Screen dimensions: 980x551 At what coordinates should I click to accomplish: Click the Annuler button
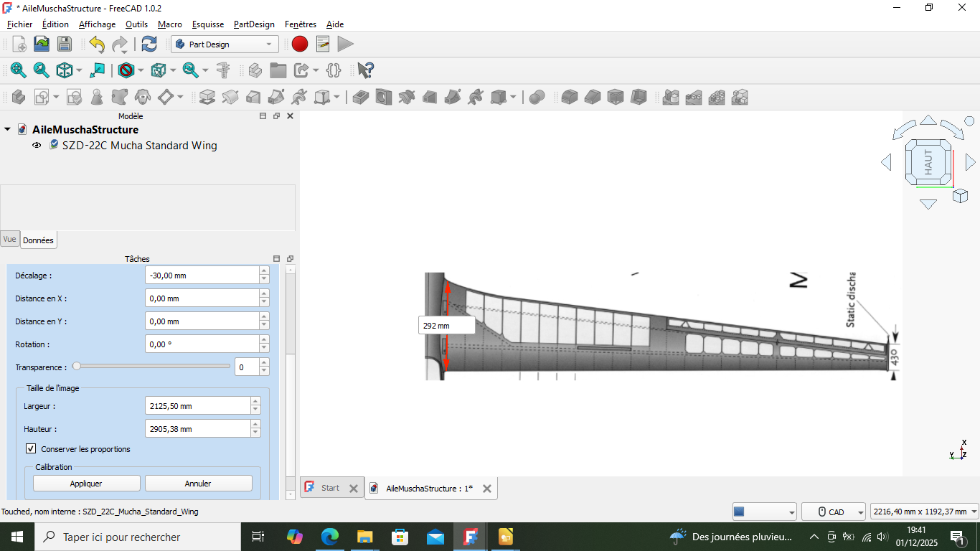pos(198,484)
